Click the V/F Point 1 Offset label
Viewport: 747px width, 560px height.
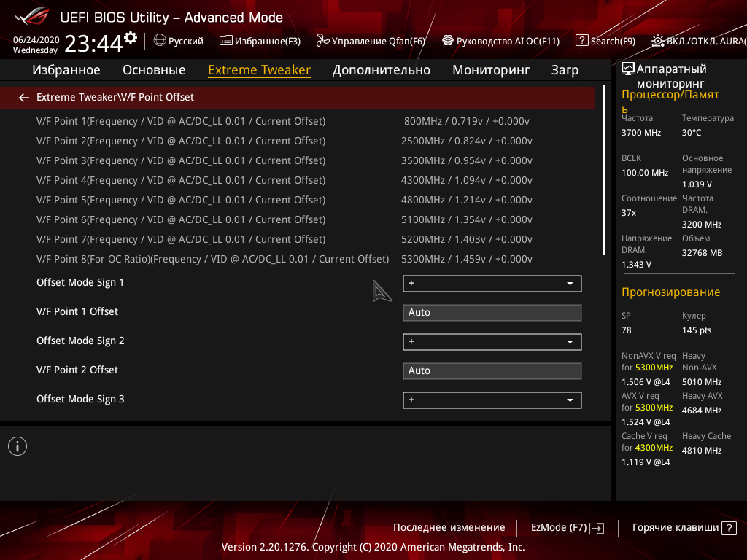point(77,311)
